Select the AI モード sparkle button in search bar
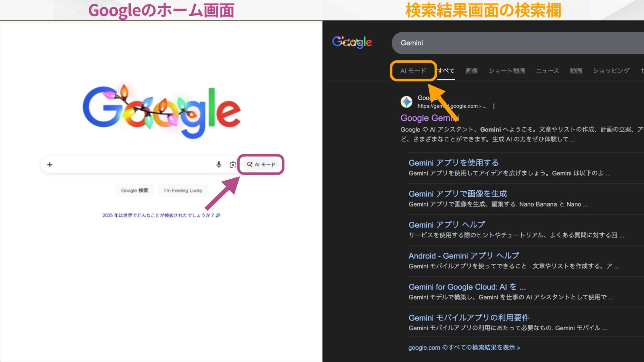The height and width of the screenshot is (362, 644). coord(261,165)
